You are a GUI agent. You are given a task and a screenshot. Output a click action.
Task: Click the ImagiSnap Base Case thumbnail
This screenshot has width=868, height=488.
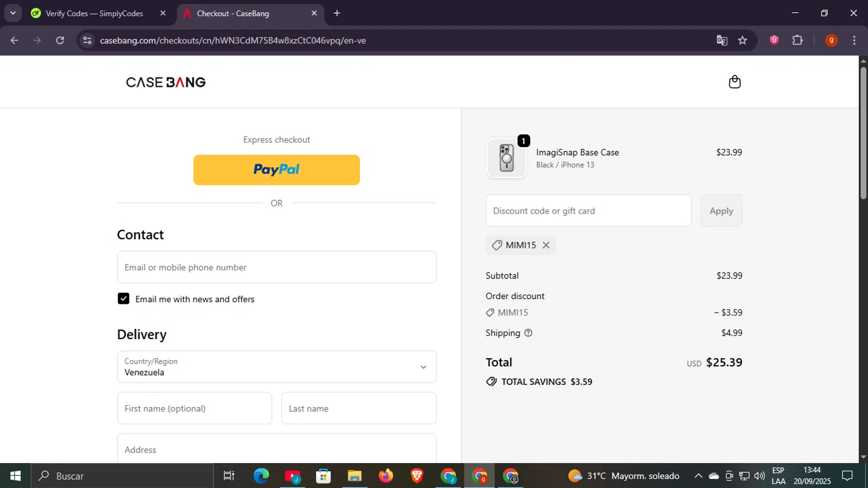(x=506, y=158)
